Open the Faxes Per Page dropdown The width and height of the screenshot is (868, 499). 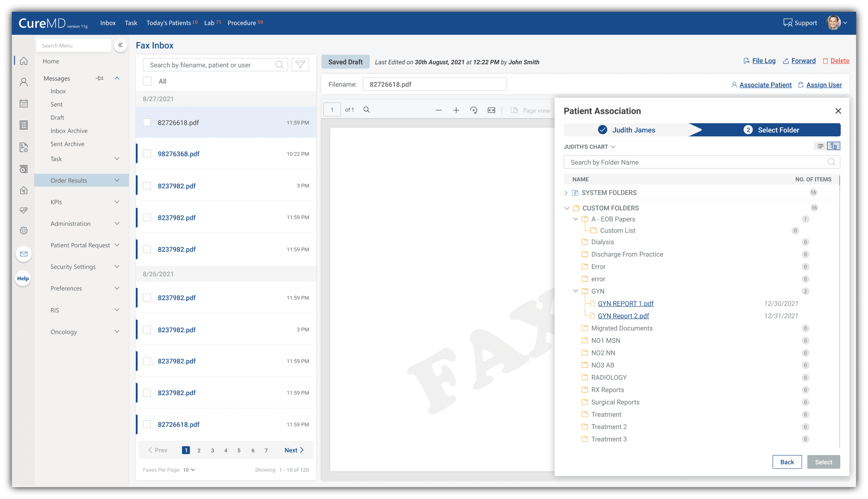click(189, 470)
